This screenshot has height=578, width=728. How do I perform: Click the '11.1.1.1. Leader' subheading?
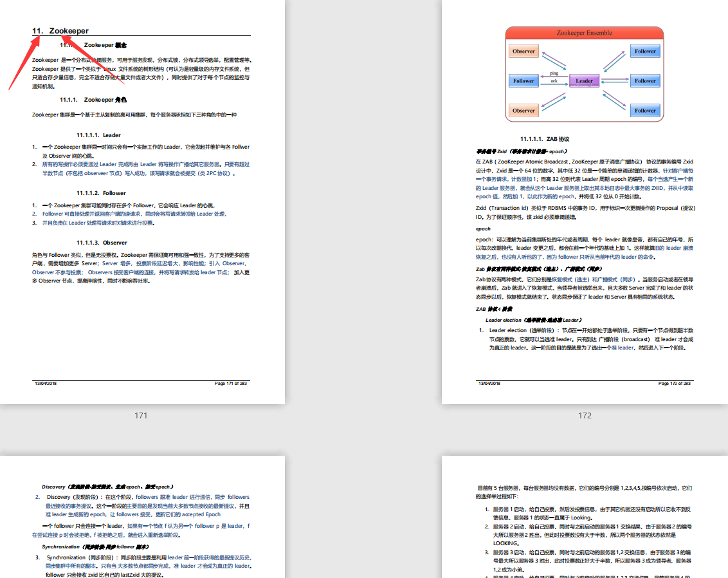[x=98, y=135]
